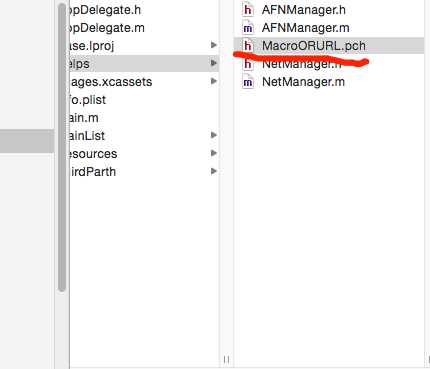
Task: Select the main.m file row
Action: tap(144, 118)
